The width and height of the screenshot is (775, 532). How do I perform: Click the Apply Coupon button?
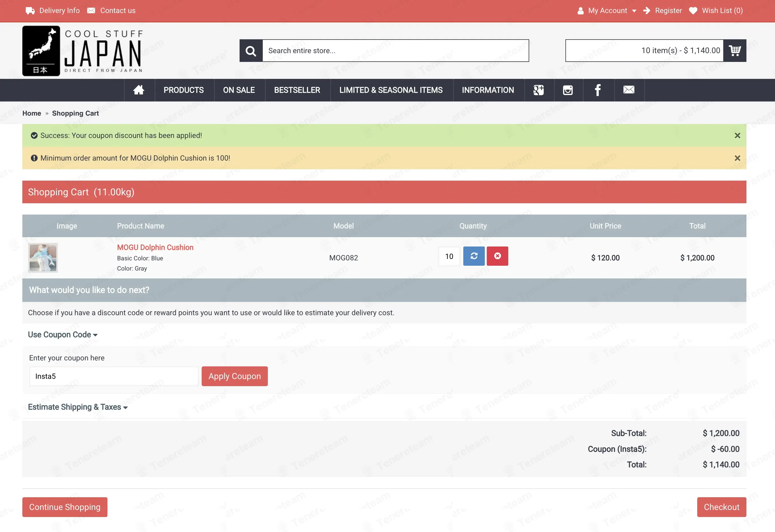coord(235,376)
